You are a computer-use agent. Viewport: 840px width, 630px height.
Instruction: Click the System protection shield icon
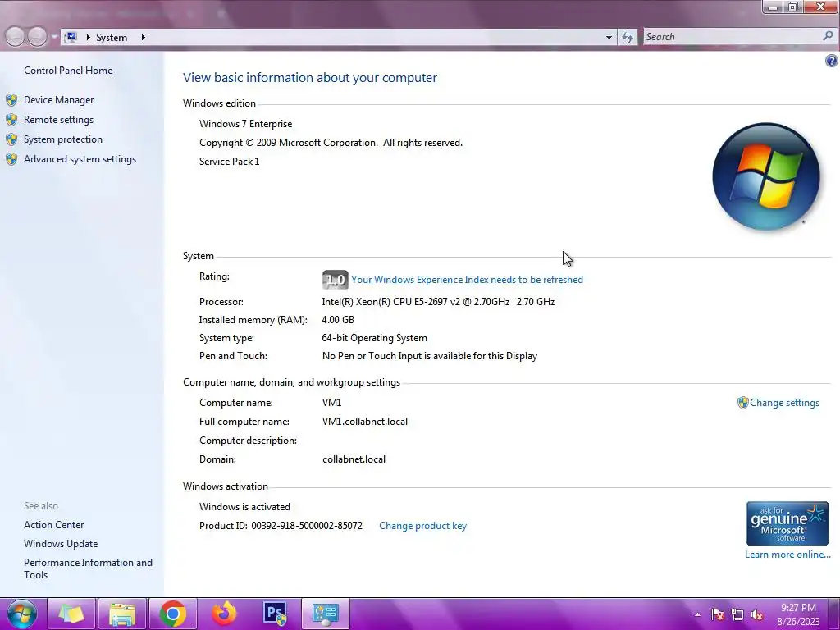11,139
